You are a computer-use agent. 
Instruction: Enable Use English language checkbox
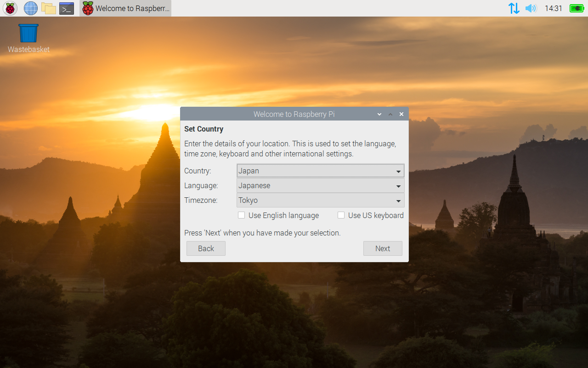point(241,215)
